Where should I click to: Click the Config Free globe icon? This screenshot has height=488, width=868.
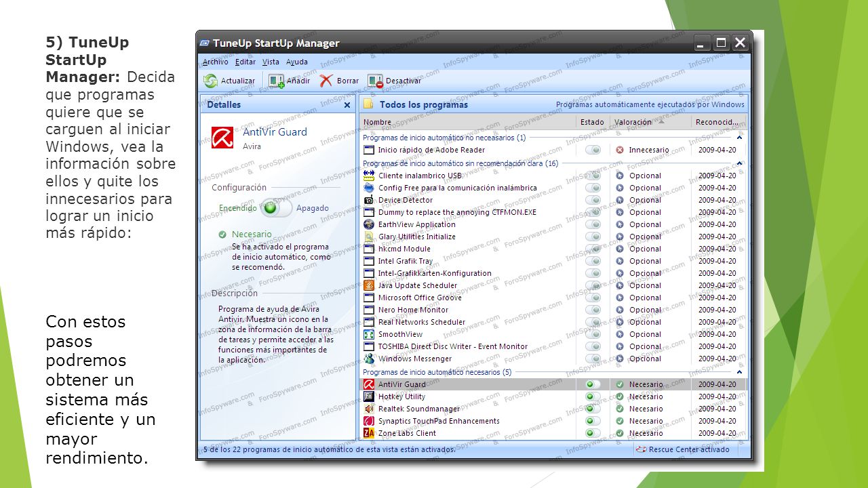(369, 188)
